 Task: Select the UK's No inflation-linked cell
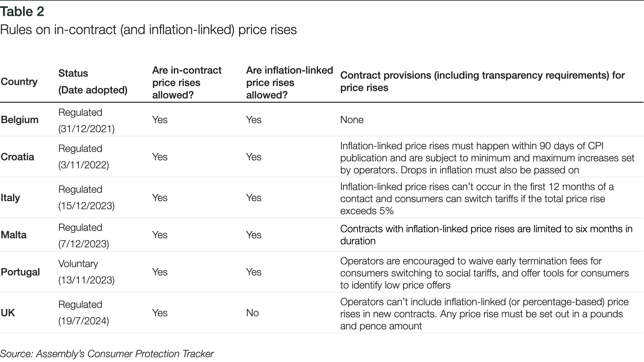pyautogui.click(x=252, y=313)
